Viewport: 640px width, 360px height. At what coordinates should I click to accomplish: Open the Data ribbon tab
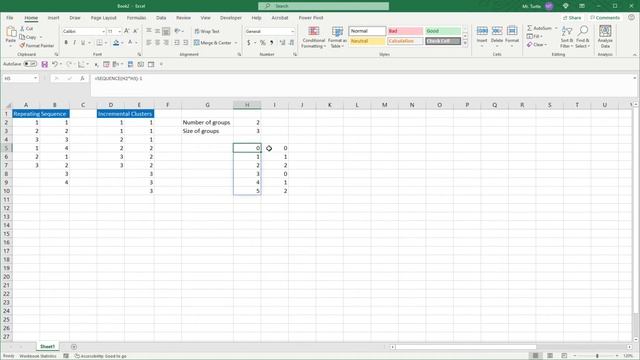coord(161,18)
